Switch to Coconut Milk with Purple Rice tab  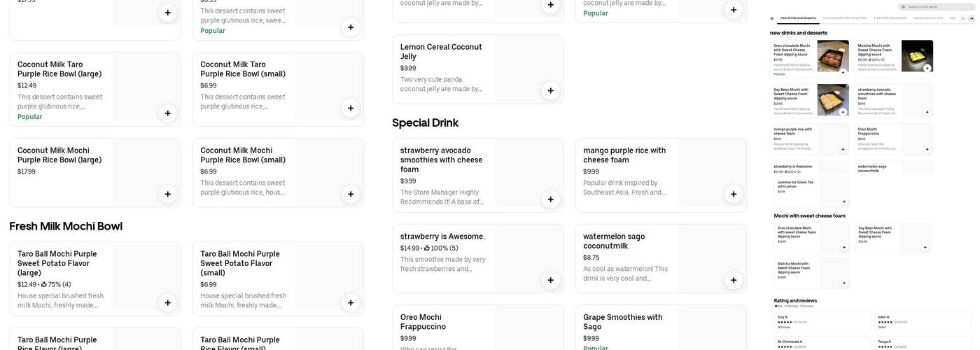coord(844,18)
